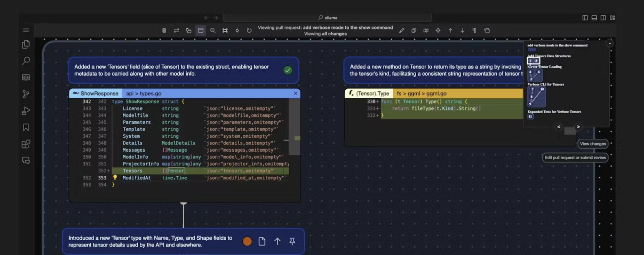Image resolution: width=644 pixels, height=255 pixels.
Task: Click the trash icon in the toolbar
Action: coord(164,30)
